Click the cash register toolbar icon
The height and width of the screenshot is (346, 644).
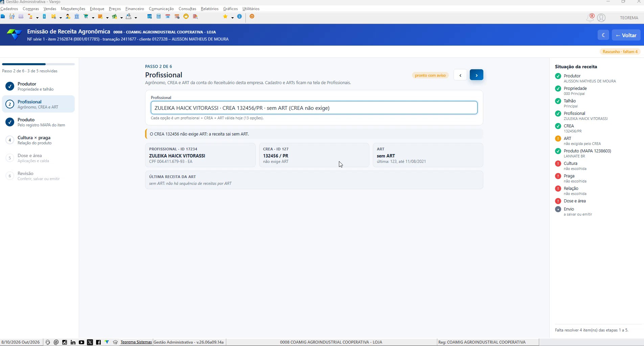click(x=129, y=16)
